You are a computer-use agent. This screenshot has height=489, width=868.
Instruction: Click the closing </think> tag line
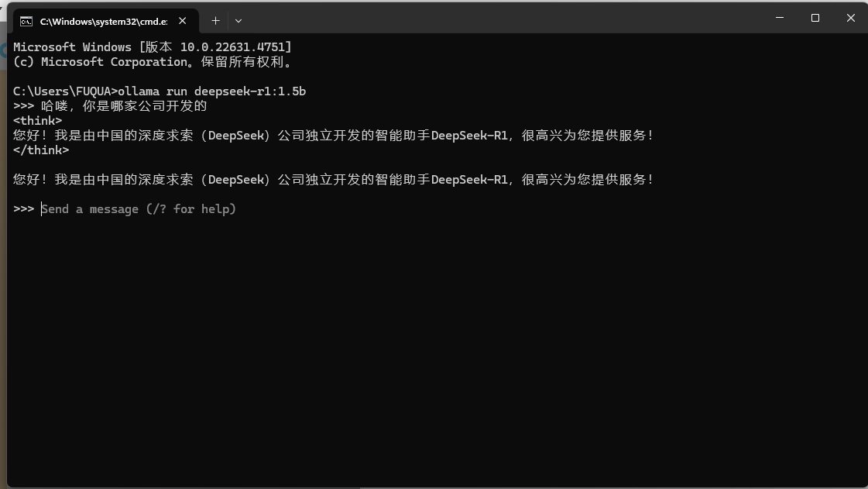tap(41, 150)
